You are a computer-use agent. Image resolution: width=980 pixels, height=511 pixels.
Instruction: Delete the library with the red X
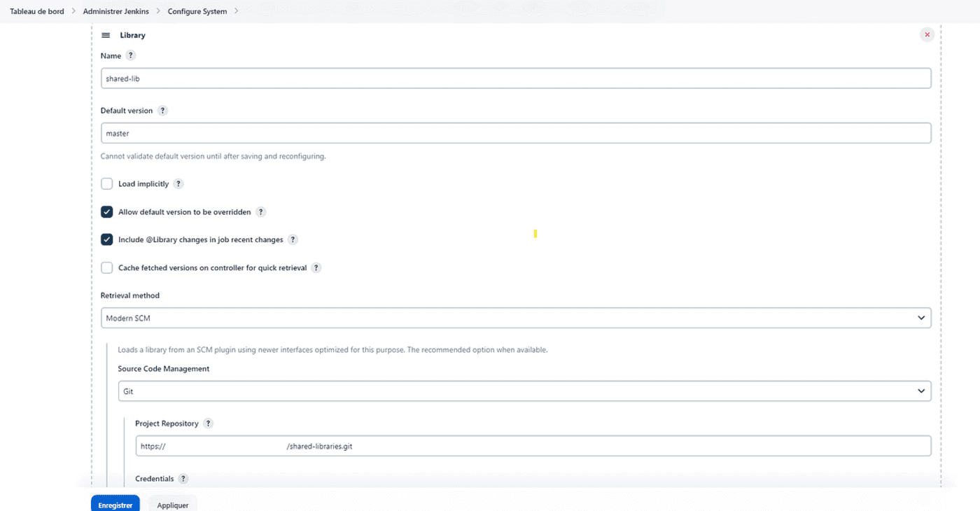[927, 34]
